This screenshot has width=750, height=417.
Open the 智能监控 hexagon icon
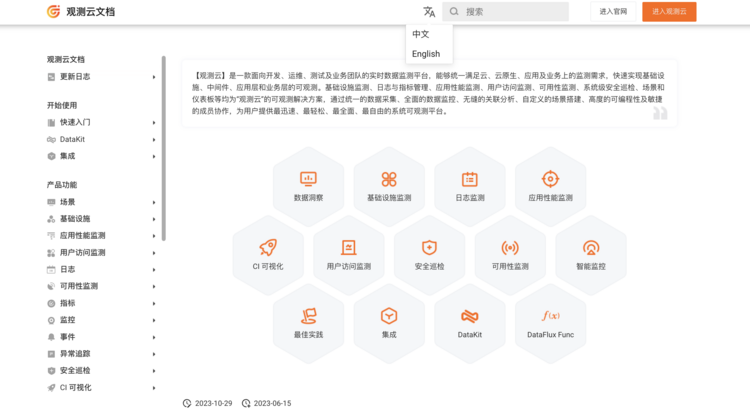pyautogui.click(x=591, y=247)
